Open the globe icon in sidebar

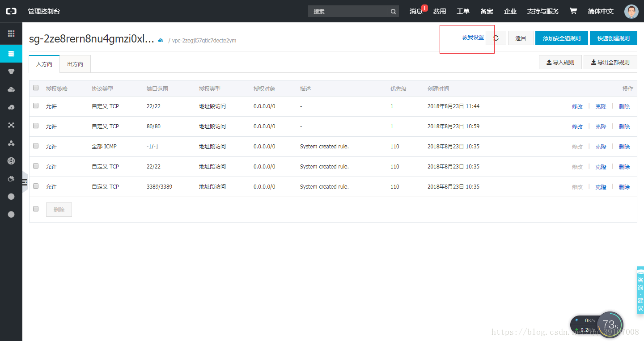pyautogui.click(x=11, y=161)
